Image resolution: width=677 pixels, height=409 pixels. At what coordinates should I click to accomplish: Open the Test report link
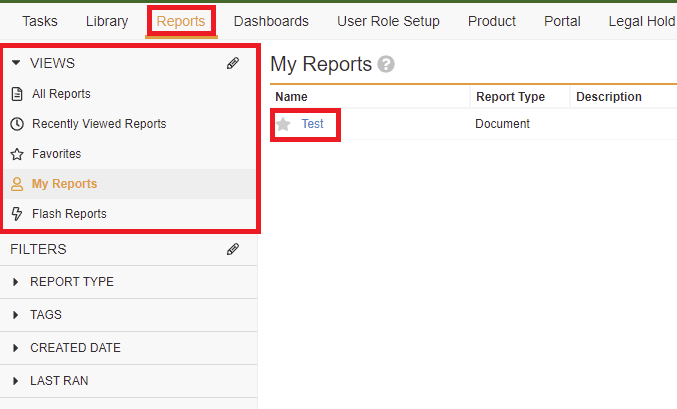(312, 124)
